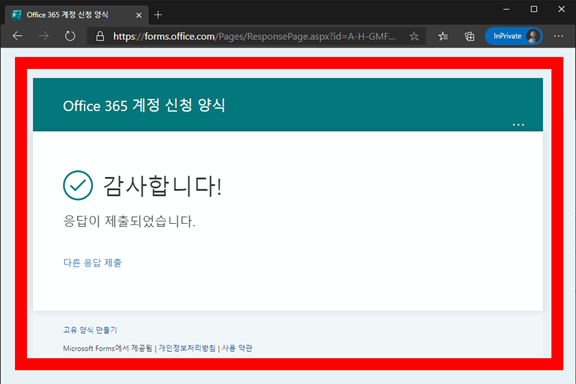
Task: Click the 감사합니다! heading
Action: point(162,186)
